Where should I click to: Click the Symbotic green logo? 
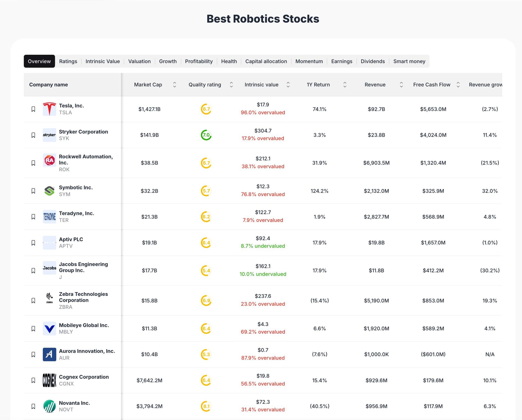click(49, 191)
